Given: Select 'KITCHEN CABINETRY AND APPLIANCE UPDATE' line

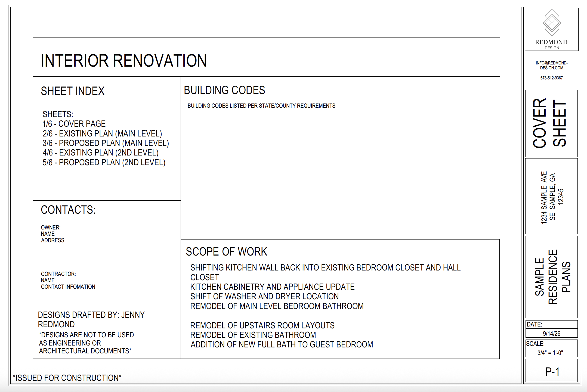Looking at the screenshot, I should pyautogui.click(x=272, y=287).
